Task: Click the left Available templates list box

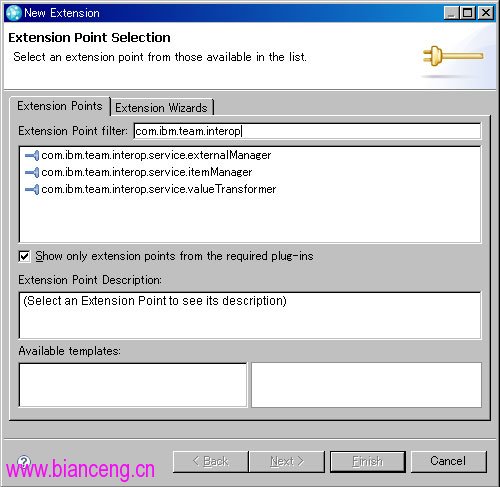Action: tap(133, 385)
